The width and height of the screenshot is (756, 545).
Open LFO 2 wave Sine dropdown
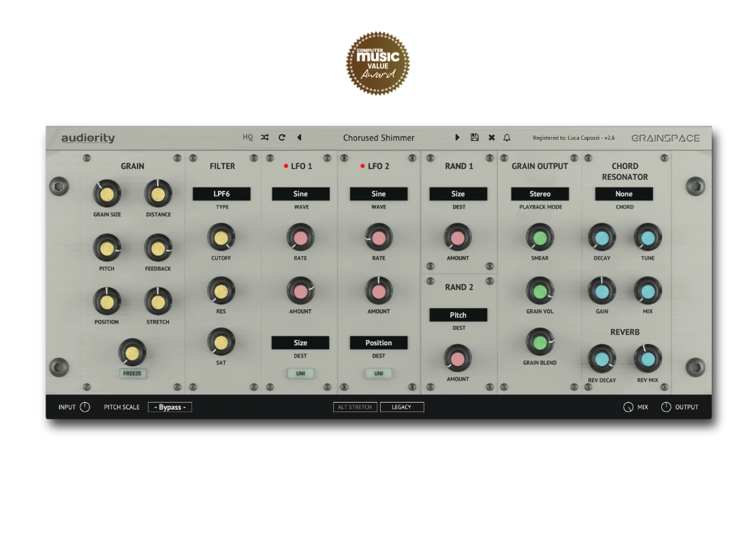379,194
